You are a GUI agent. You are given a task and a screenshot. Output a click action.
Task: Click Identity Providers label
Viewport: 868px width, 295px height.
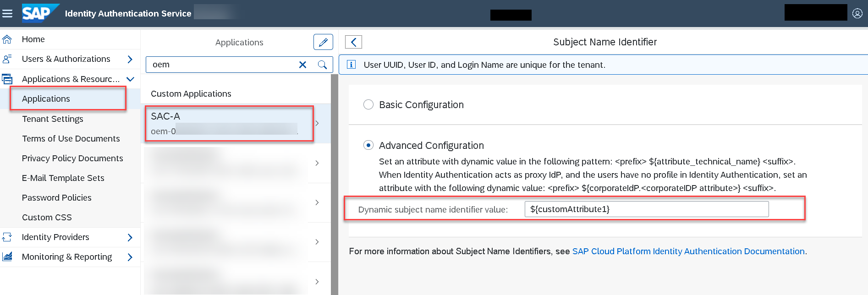(55, 237)
